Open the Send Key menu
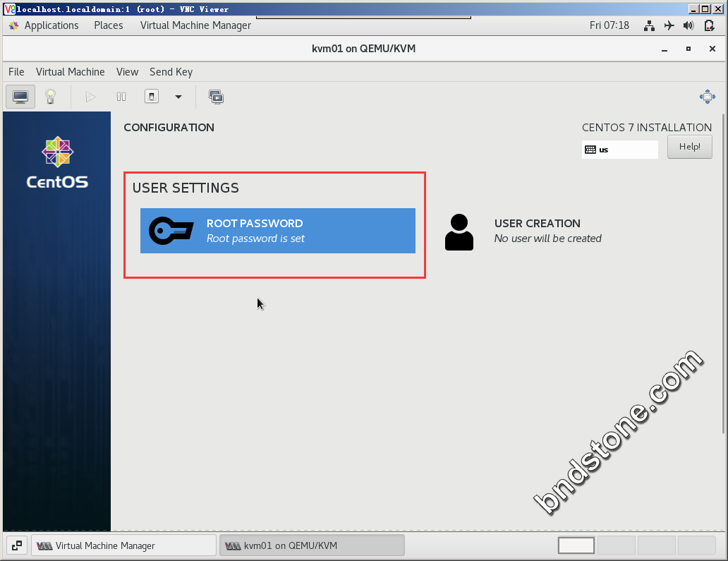Image resolution: width=728 pixels, height=561 pixels. tap(171, 72)
